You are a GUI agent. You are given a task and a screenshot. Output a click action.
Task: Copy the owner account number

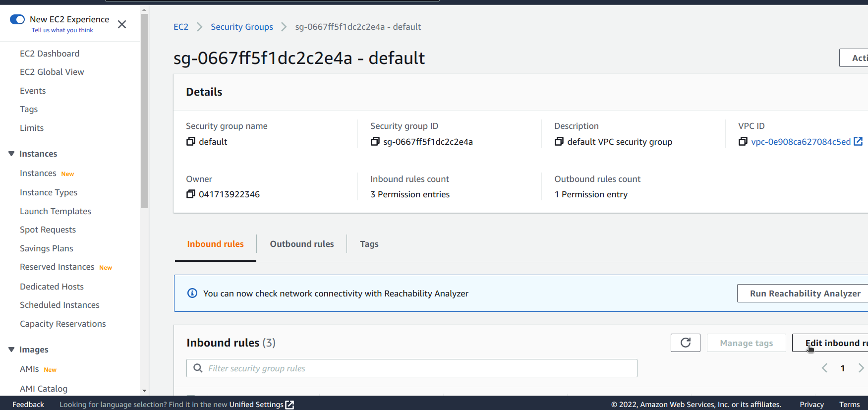pyautogui.click(x=190, y=194)
